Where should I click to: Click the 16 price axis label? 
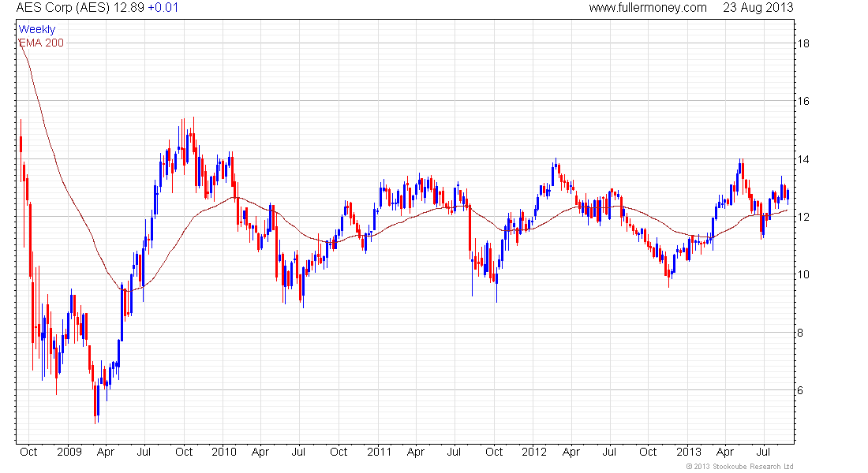tap(803, 101)
